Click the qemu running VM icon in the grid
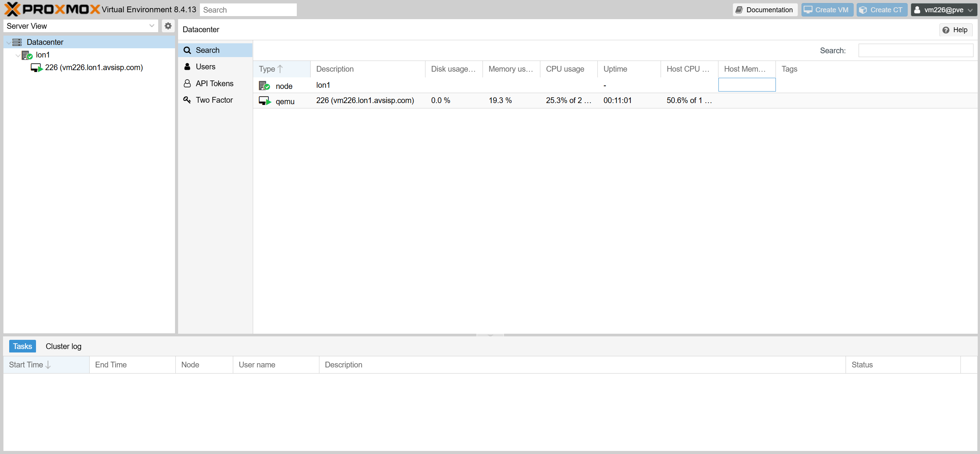 (265, 101)
